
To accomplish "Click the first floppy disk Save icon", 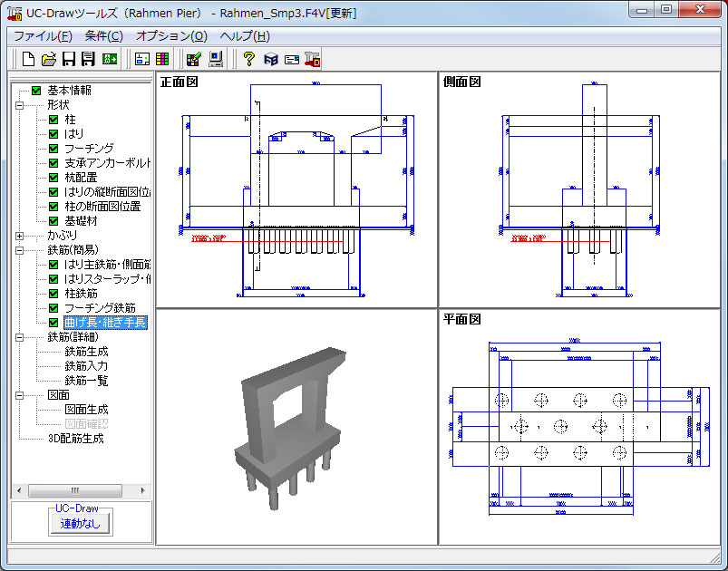I will pos(68,60).
